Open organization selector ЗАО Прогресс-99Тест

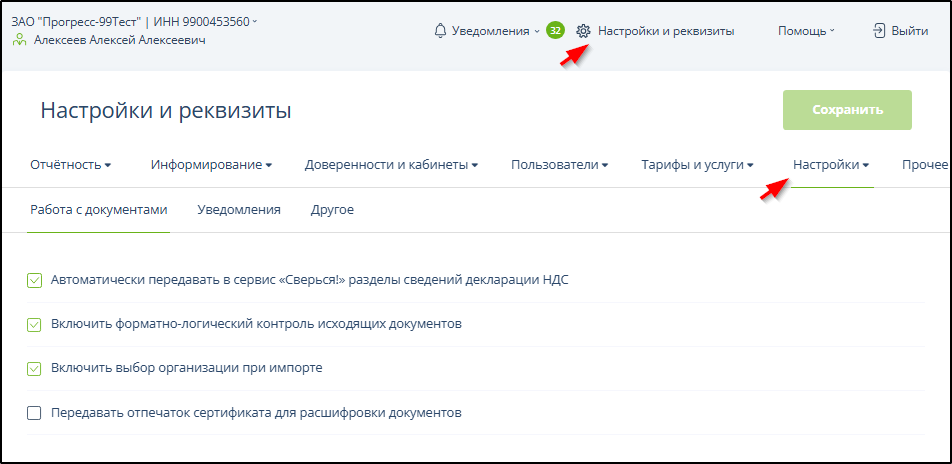134,21
